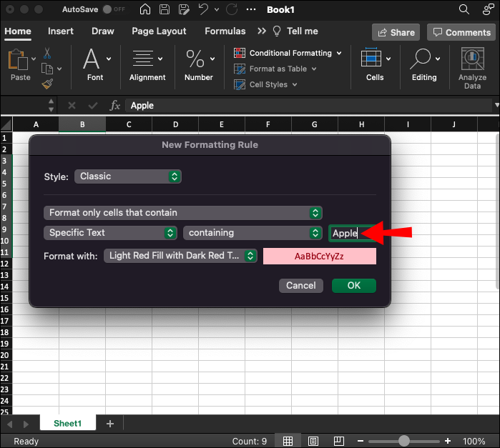Image resolution: width=500 pixels, height=448 pixels.
Task: Open the Style Classic dropdown
Action: (x=127, y=176)
